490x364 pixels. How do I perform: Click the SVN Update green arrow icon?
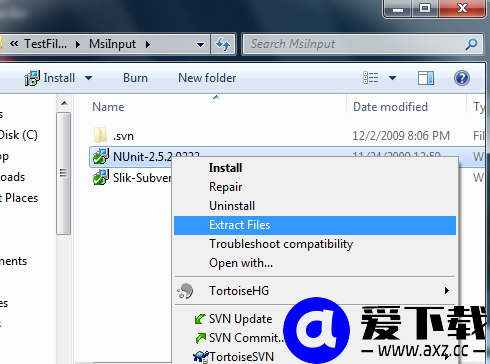(200, 319)
